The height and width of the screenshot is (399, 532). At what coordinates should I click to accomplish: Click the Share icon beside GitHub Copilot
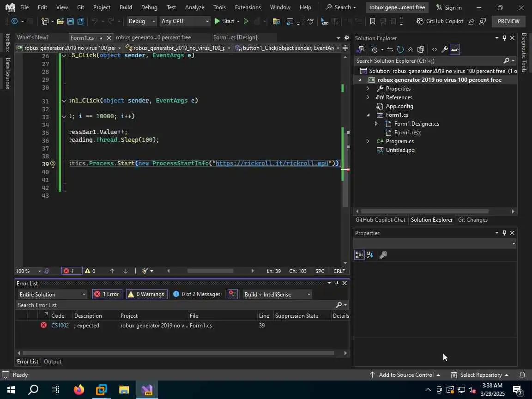471,21
